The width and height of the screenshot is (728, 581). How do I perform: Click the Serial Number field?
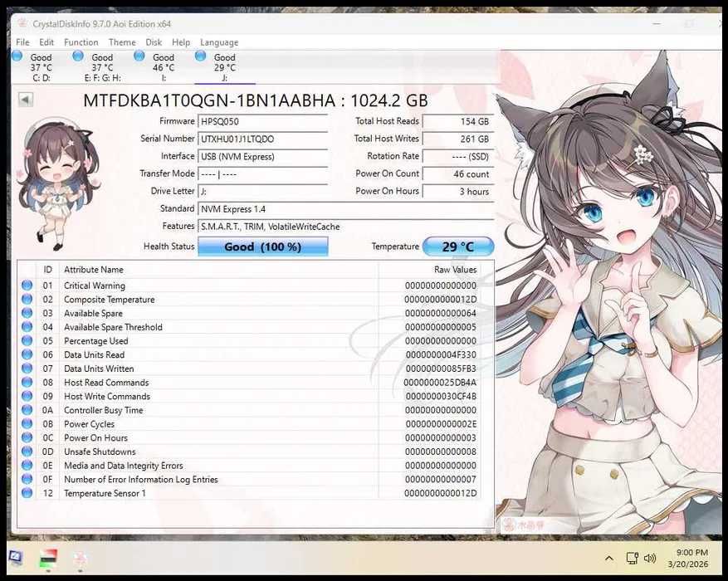263,139
